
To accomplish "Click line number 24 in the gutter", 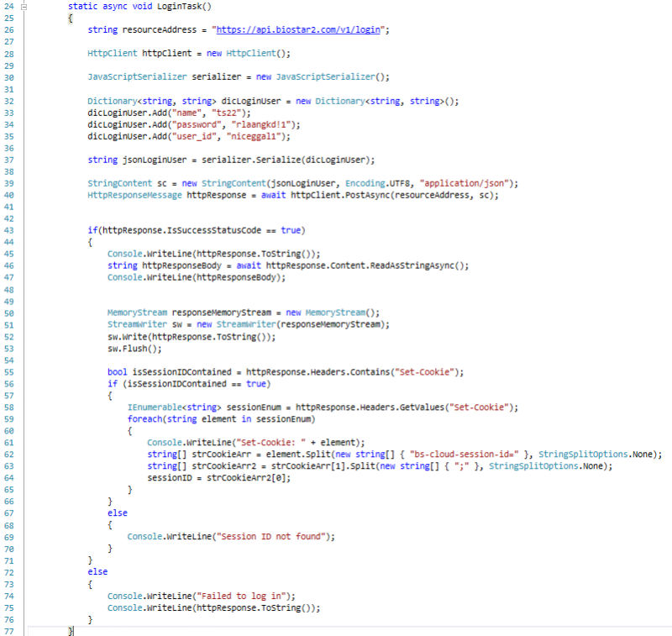I will (8, 6).
